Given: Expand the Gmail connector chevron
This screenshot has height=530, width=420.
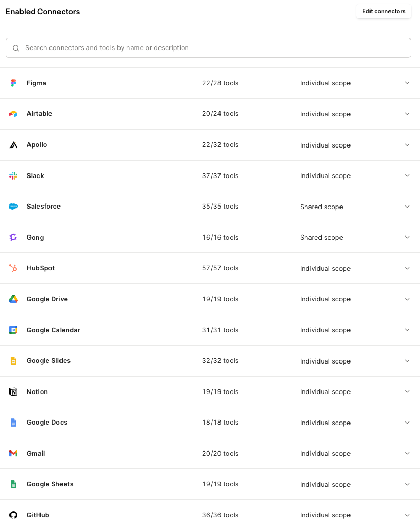Looking at the screenshot, I should (407, 453).
